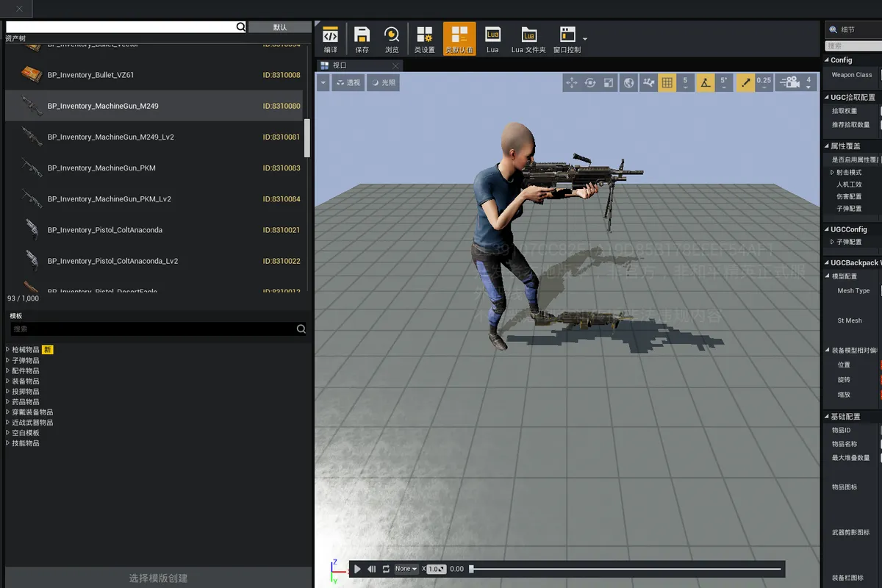The width and height of the screenshot is (882, 588).
Task: Open the None animation dropdown
Action: click(406, 569)
